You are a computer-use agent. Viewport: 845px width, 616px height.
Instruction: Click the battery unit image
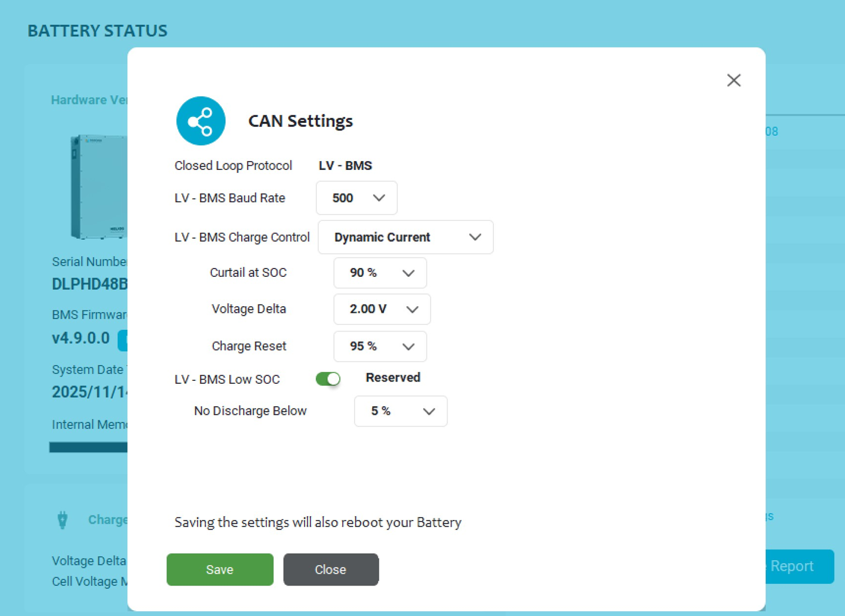click(99, 186)
